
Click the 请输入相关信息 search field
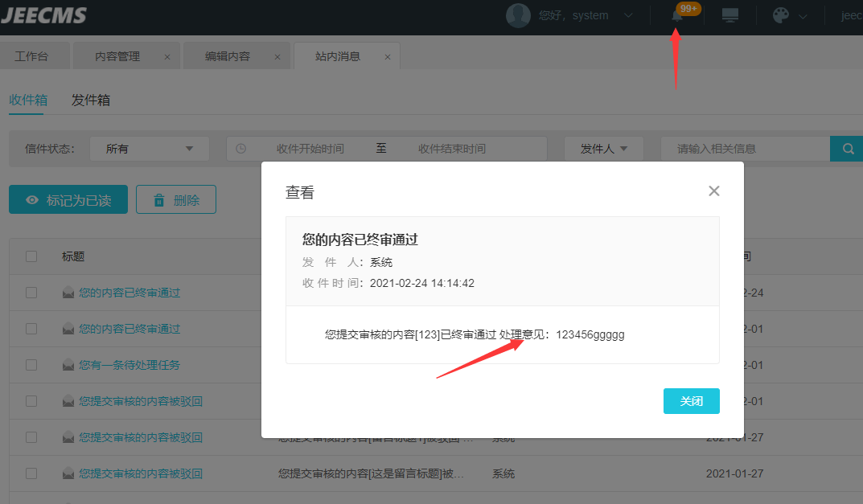(x=746, y=149)
